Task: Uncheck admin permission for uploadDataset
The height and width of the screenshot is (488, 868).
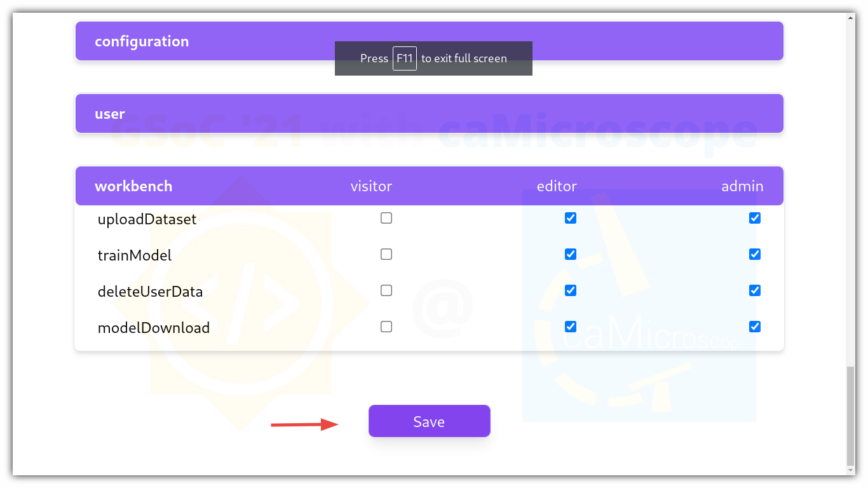Action: [755, 218]
